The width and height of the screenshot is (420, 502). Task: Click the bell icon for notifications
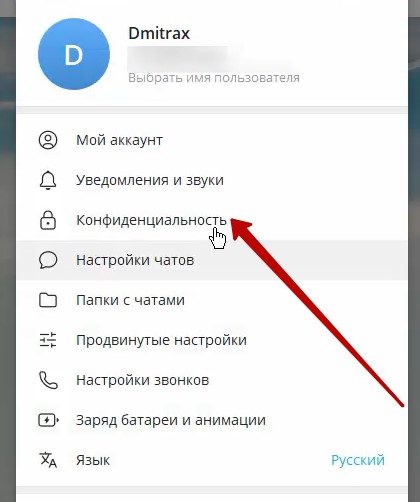(48, 180)
